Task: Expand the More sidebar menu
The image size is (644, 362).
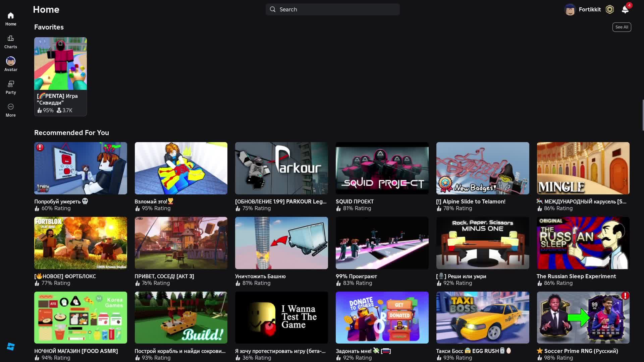Action: tap(11, 107)
